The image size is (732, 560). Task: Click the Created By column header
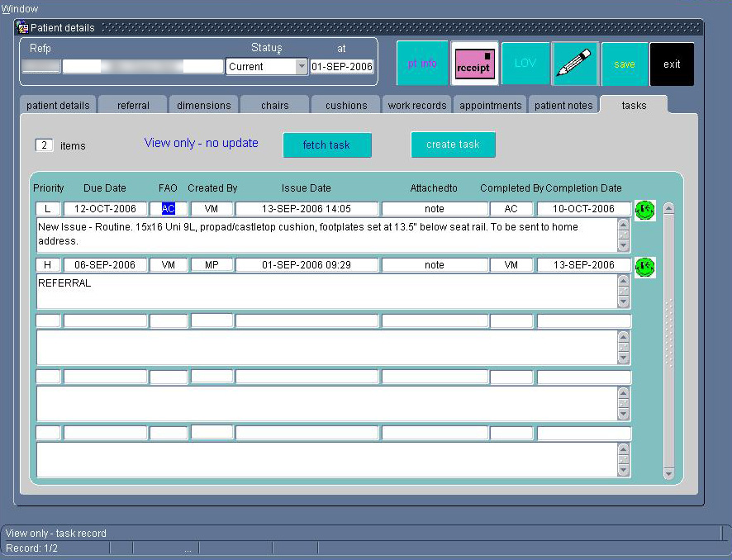212,188
